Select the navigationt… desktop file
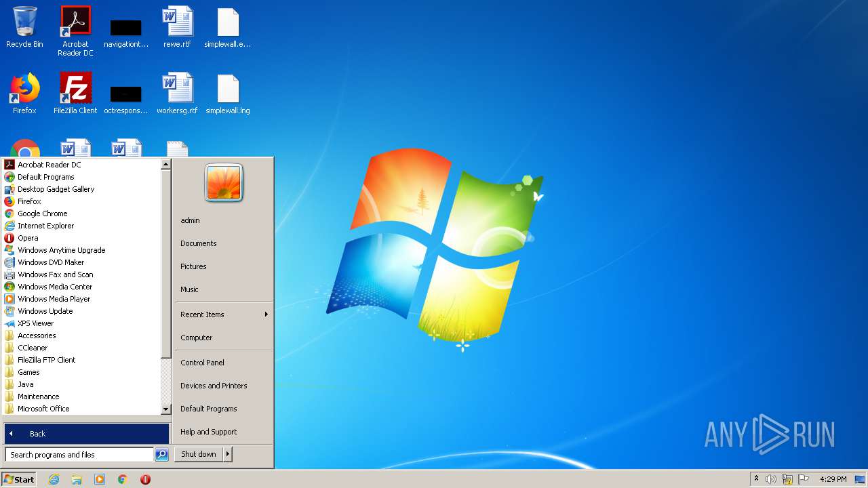 tap(126, 33)
